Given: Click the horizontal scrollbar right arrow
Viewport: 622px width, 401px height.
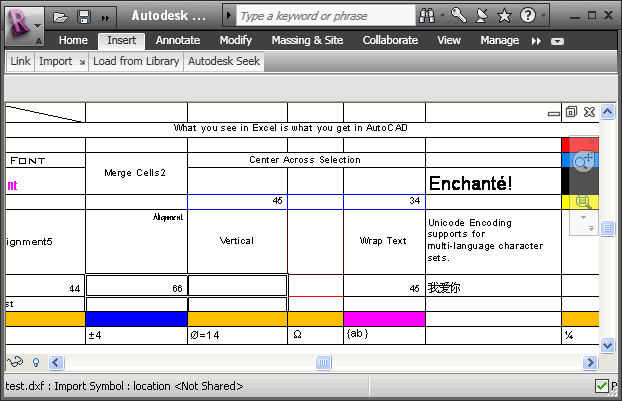Looking at the screenshot, I should pos(590,363).
